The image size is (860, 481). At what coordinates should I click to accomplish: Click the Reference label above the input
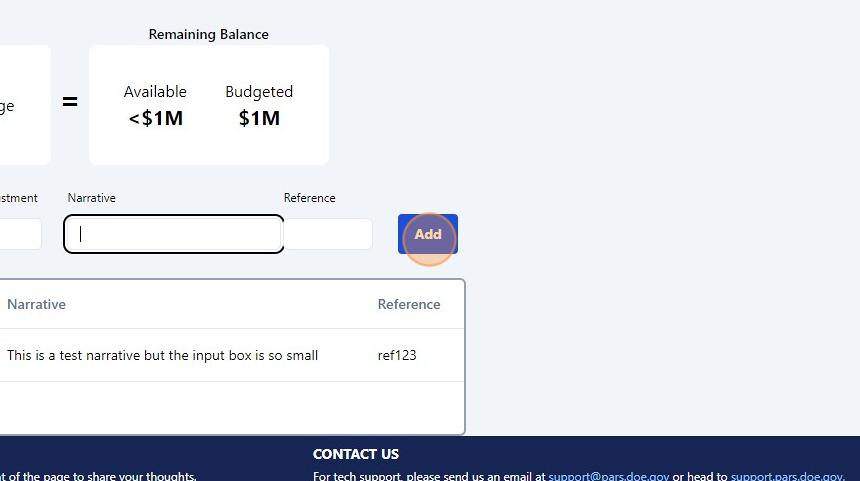tap(309, 198)
